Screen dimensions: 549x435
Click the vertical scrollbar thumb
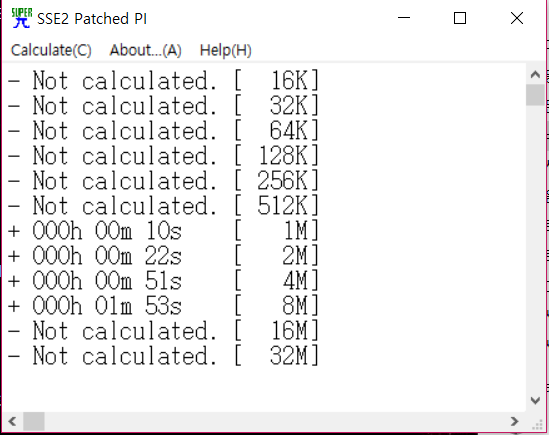tap(535, 95)
